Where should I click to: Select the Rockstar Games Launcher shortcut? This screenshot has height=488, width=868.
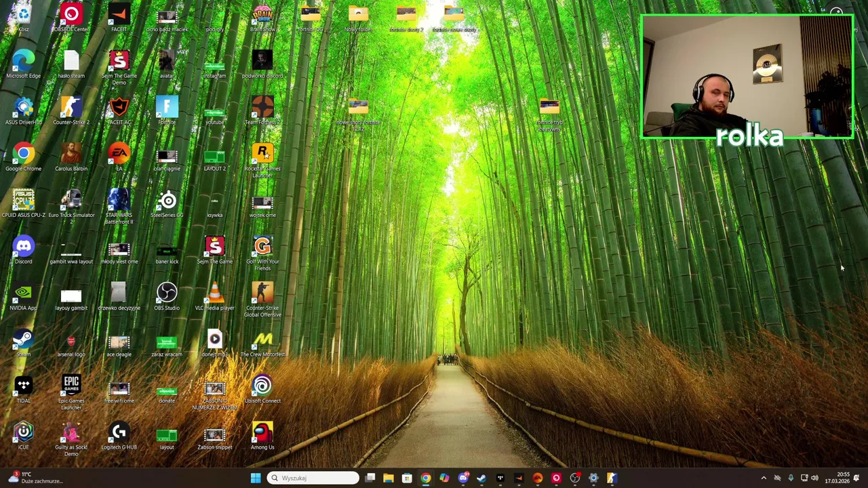coord(262,161)
